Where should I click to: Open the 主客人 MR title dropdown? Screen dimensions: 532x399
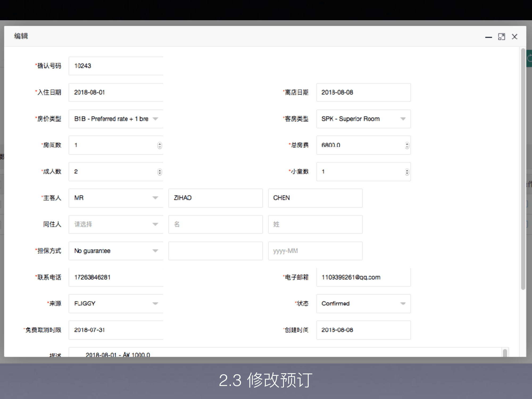tap(155, 198)
